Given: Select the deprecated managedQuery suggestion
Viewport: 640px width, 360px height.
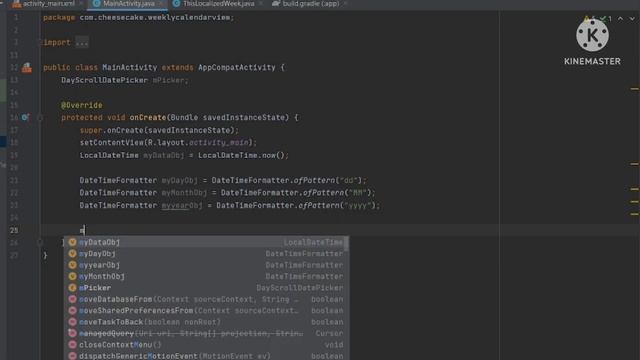Looking at the screenshot, I should (x=206, y=333).
